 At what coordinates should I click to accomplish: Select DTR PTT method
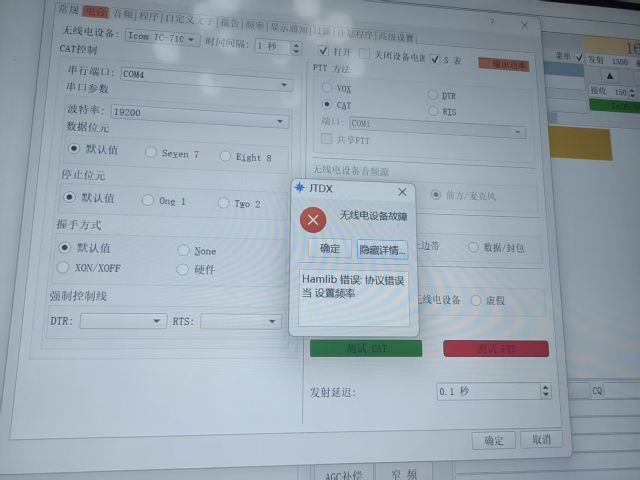pyautogui.click(x=433, y=95)
